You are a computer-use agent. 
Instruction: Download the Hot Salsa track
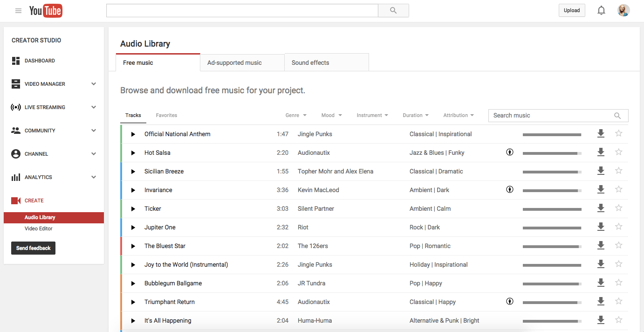(601, 152)
